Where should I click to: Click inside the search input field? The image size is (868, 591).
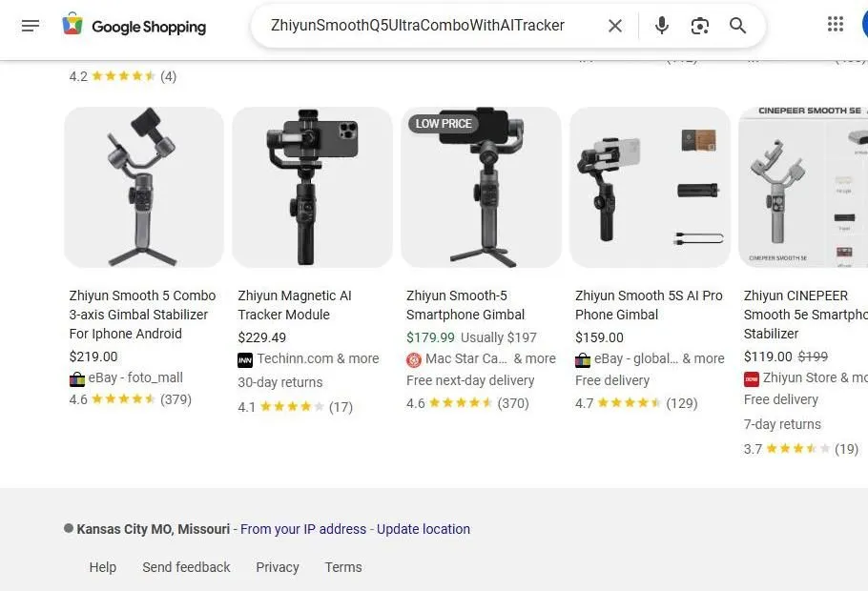429,26
